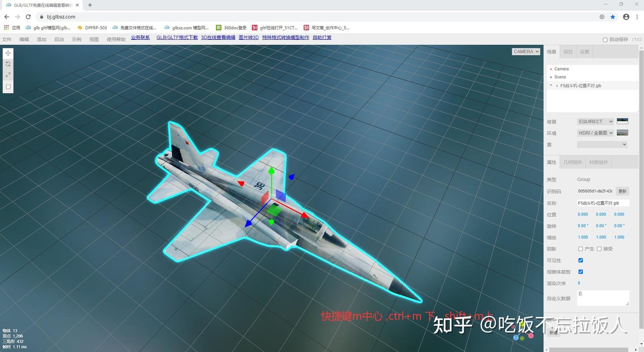Switch to the 场景 (Scene) tab

551,52
